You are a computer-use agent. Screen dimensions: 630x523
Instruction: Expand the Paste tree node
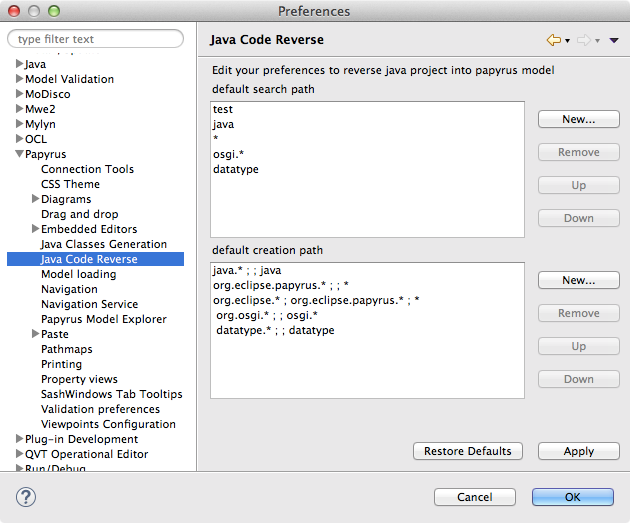(x=35, y=334)
